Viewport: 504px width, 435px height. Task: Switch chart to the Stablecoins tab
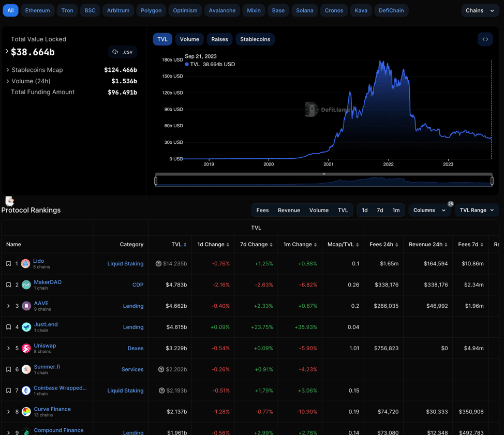pyautogui.click(x=255, y=39)
